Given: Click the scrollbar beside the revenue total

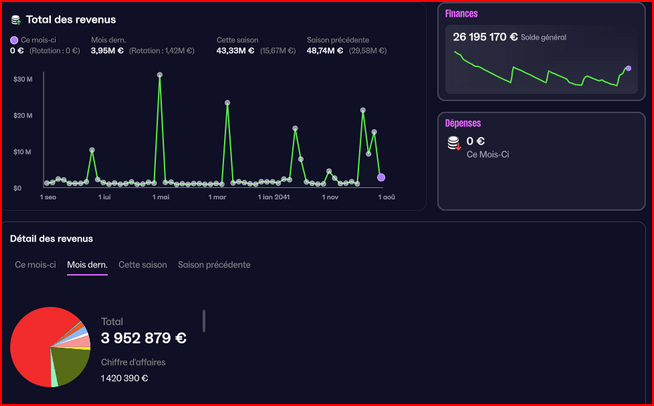Looking at the screenshot, I should pos(204,320).
